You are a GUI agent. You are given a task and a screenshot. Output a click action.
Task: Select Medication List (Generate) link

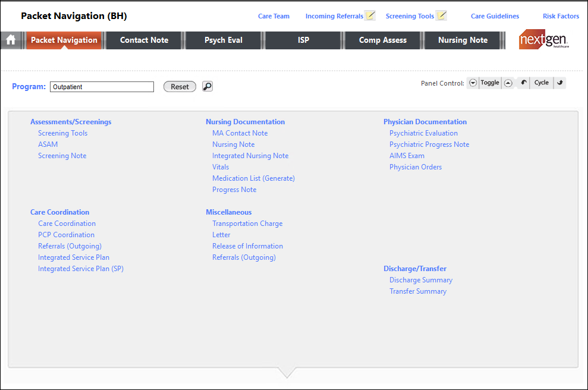[x=253, y=178]
